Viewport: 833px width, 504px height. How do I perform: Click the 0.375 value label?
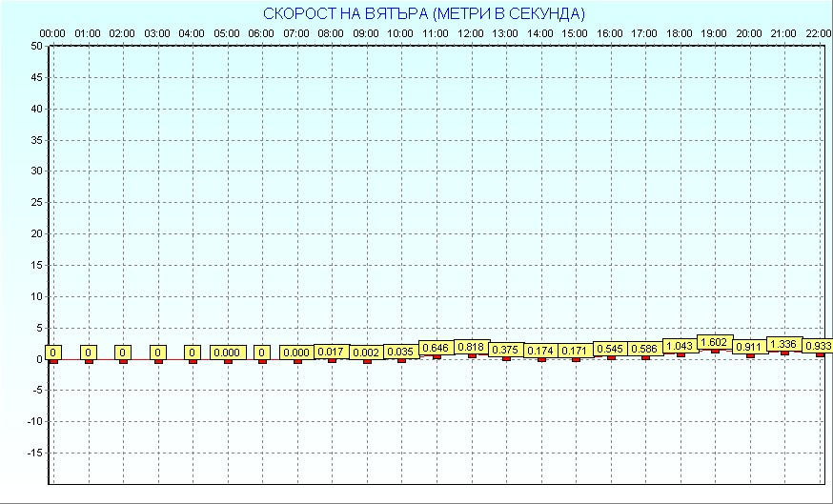(x=506, y=351)
